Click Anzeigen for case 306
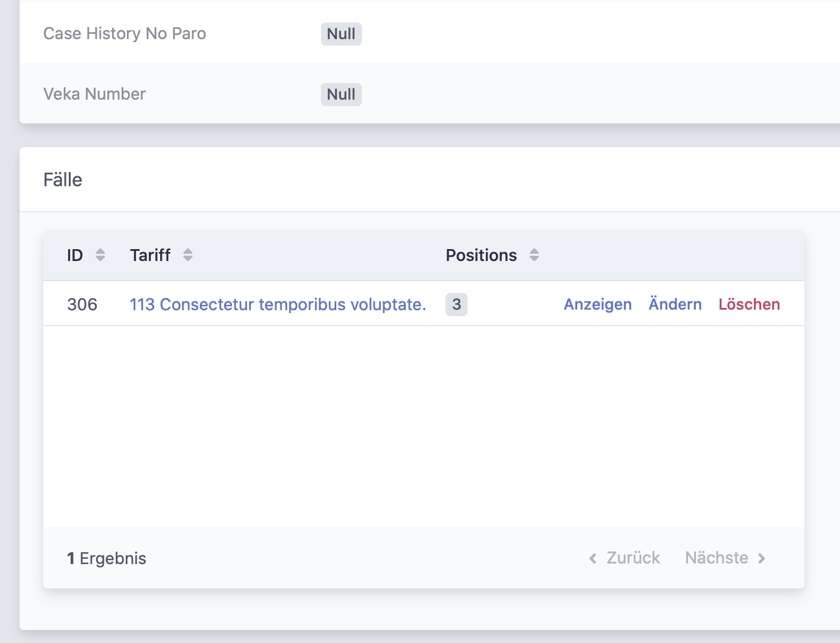This screenshot has height=643, width=840. coord(597,304)
